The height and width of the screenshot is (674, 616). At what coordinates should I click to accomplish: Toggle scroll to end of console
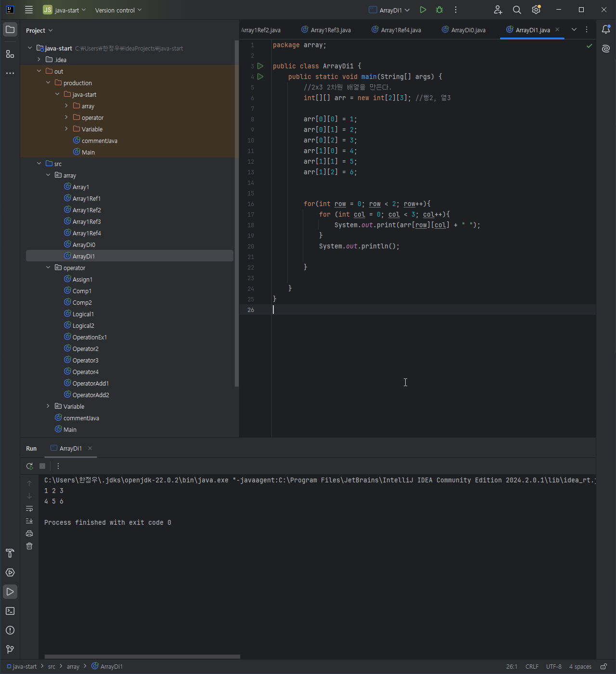[x=29, y=521]
